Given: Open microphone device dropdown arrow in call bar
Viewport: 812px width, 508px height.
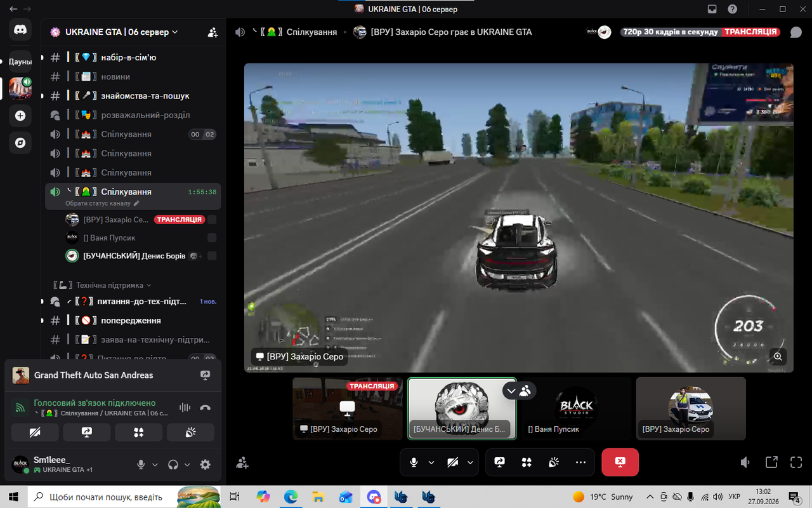Looking at the screenshot, I should pos(431,462).
